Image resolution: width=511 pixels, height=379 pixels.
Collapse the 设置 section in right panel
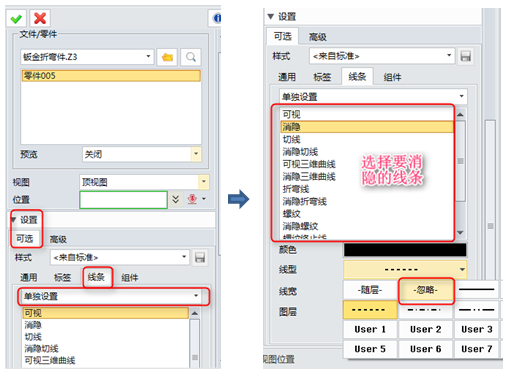coord(271,16)
